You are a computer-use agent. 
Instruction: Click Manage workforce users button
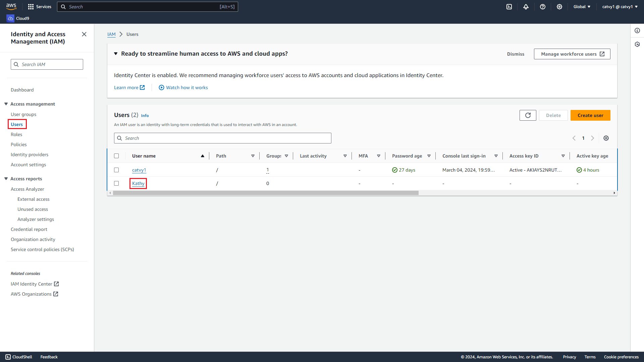[x=572, y=54]
